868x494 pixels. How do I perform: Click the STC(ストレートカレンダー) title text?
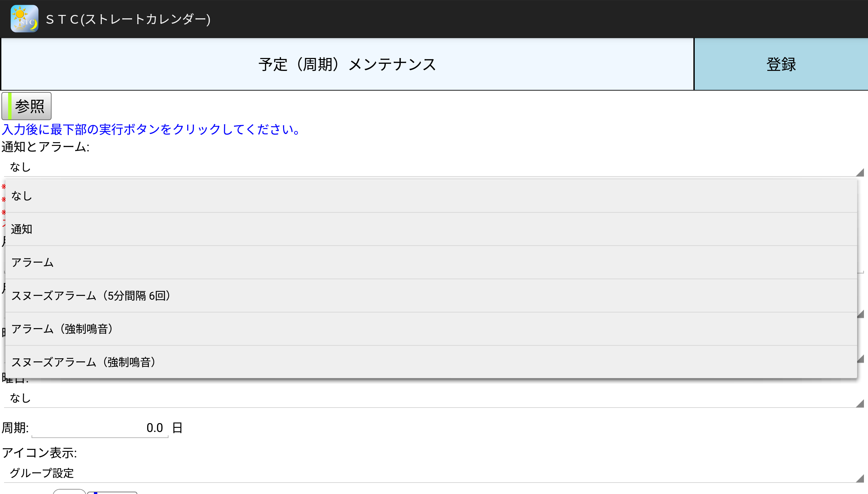pyautogui.click(x=128, y=19)
